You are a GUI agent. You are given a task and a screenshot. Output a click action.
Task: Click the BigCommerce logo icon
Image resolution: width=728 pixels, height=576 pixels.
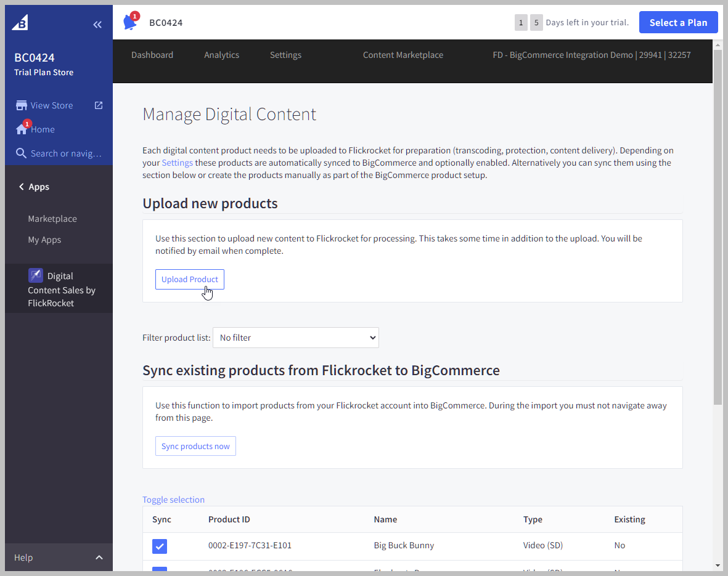20,23
